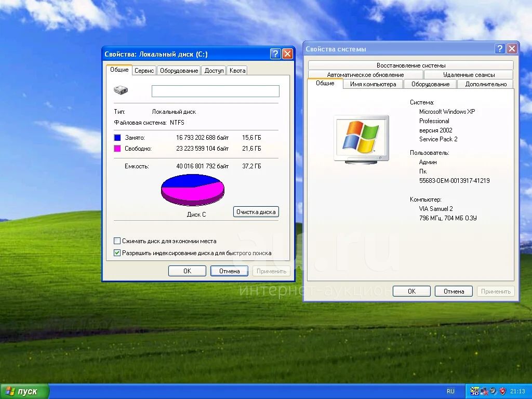Open the Доступ tab
The image size is (532, 399).
(x=214, y=71)
